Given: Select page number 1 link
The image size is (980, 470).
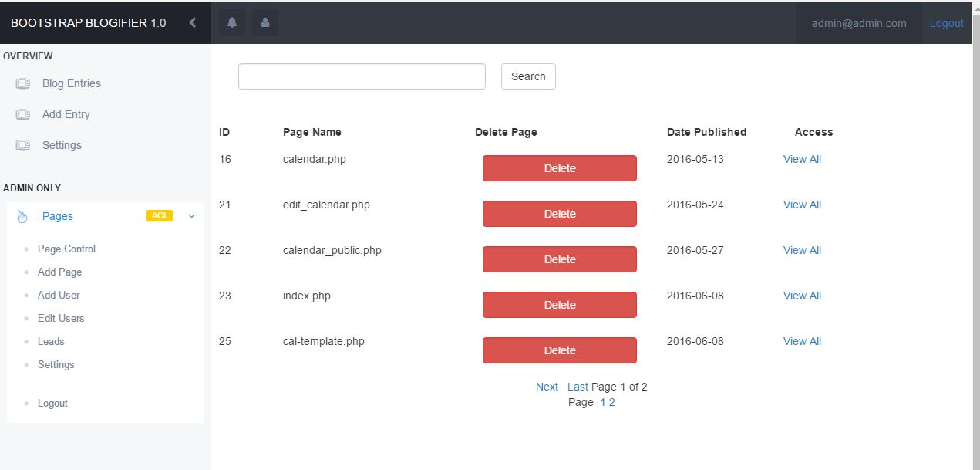Looking at the screenshot, I should point(603,402).
